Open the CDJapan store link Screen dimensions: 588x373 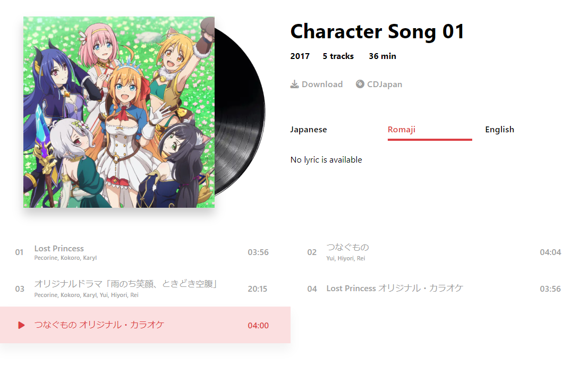pyautogui.click(x=379, y=84)
